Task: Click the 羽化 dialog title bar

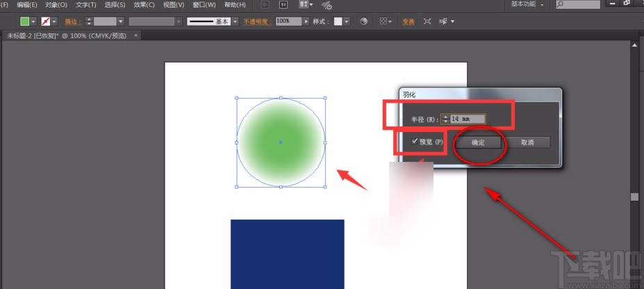Action: [480, 94]
